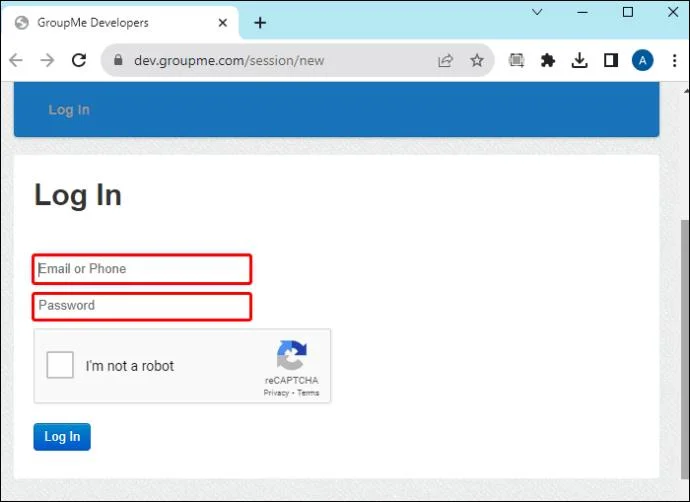The height and width of the screenshot is (502, 690).
Task: Open the extensions puzzle icon
Action: [x=547, y=60]
